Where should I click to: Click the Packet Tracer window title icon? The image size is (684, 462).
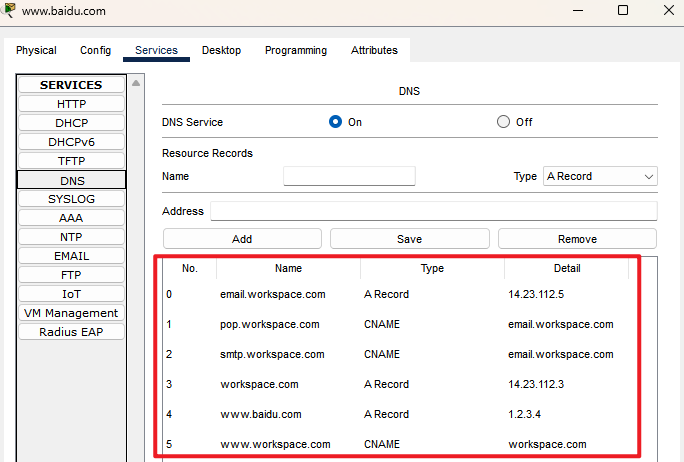(x=9, y=10)
